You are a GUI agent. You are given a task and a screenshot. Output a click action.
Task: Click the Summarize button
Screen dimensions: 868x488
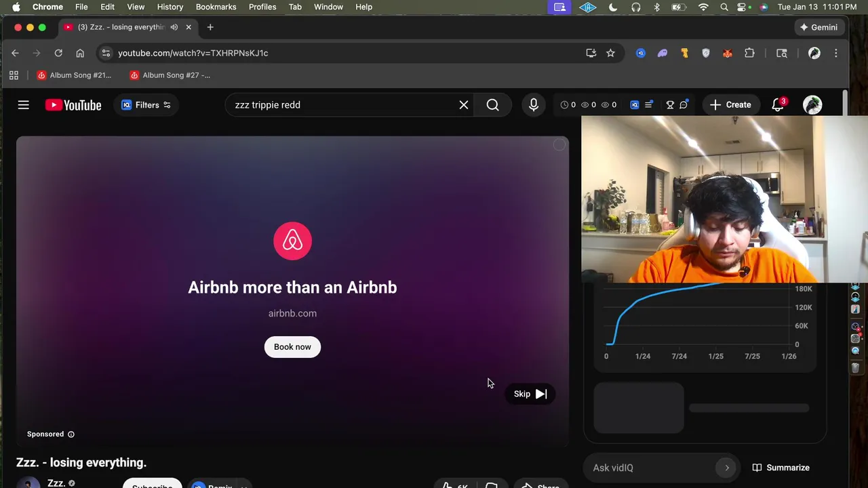781,468
